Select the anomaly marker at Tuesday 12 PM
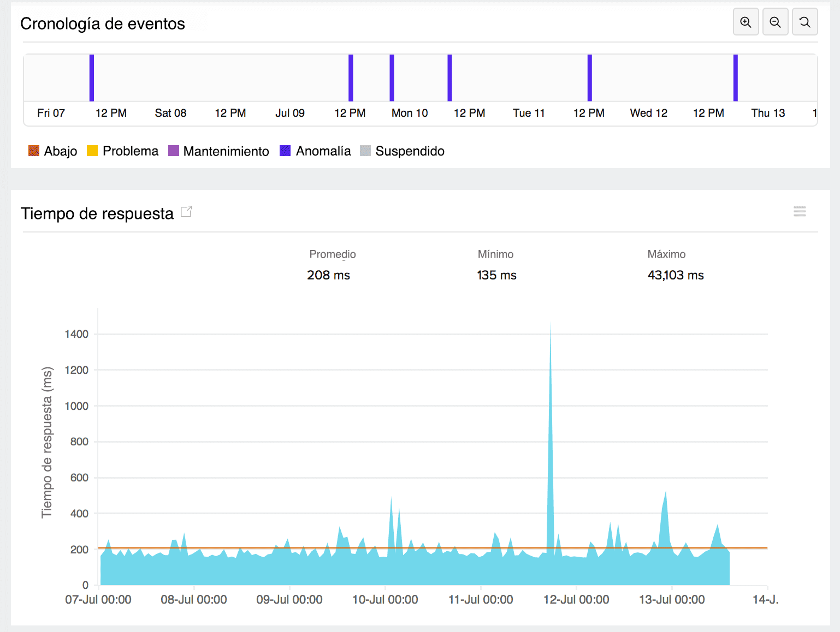This screenshot has height=632, width=840. click(x=590, y=77)
